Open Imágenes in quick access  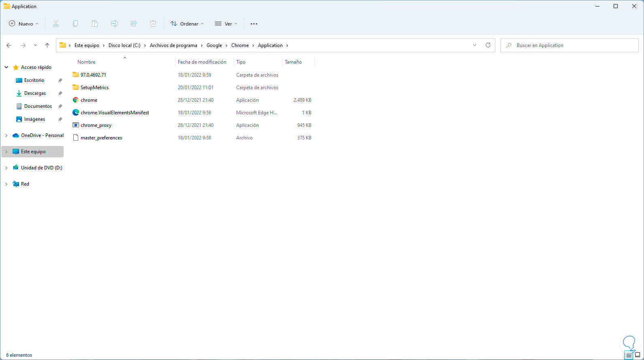(x=34, y=119)
